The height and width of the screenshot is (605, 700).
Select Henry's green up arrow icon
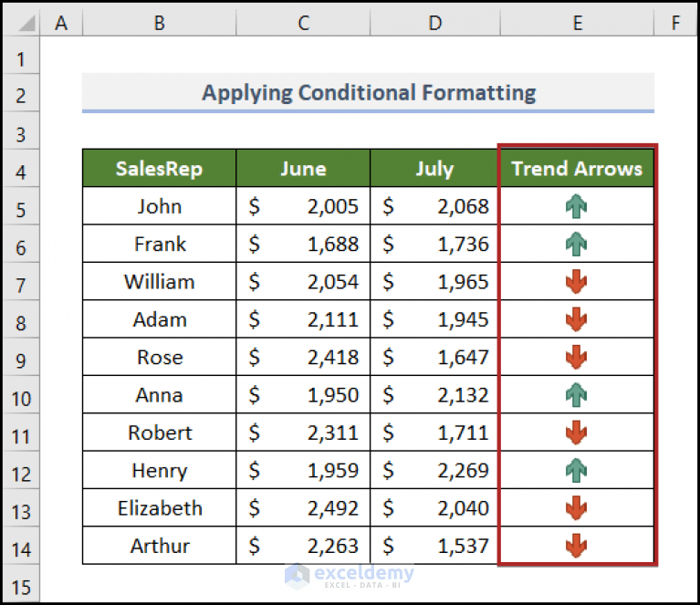(576, 470)
